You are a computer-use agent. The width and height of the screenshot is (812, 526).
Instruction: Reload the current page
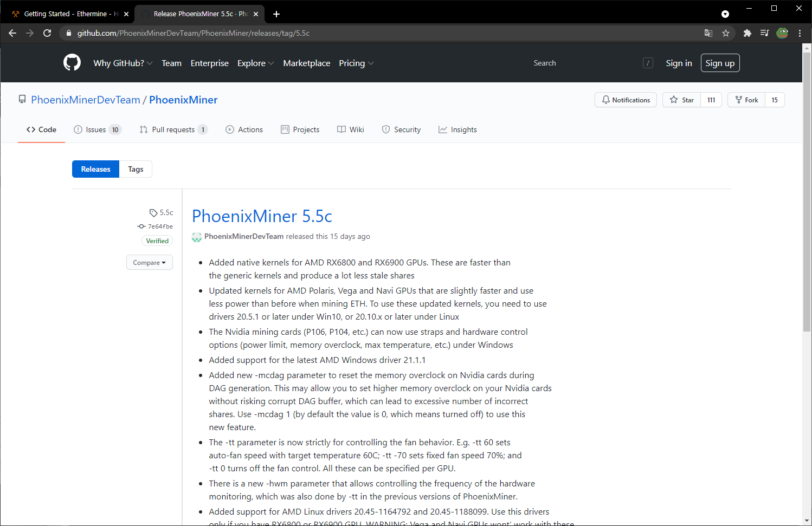pos(47,33)
